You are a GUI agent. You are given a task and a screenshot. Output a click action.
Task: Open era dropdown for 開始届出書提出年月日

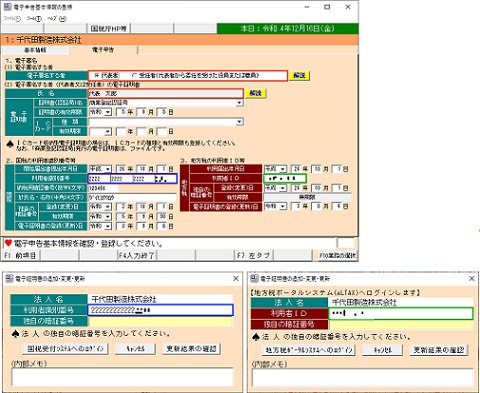108,169
